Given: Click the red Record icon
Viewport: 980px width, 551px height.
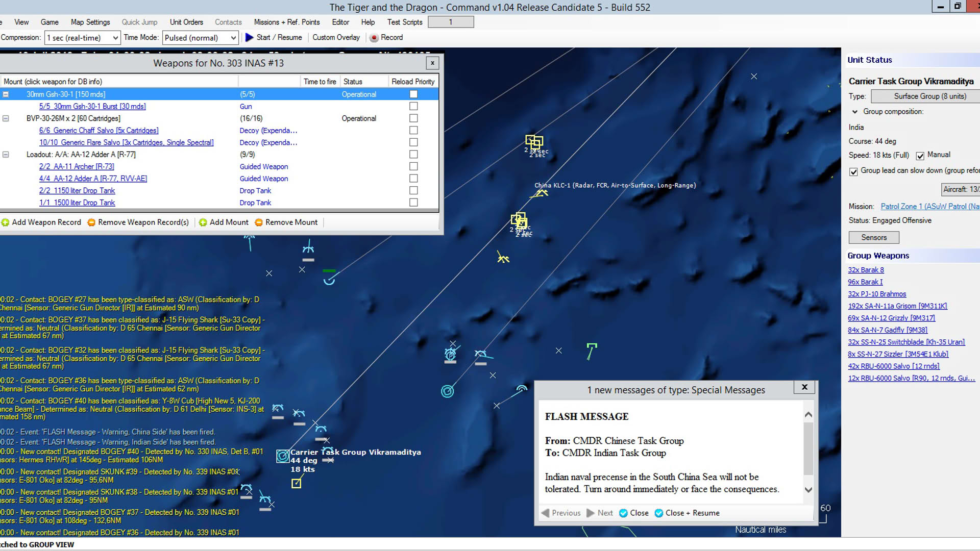Looking at the screenshot, I should (x=374, y=38).
